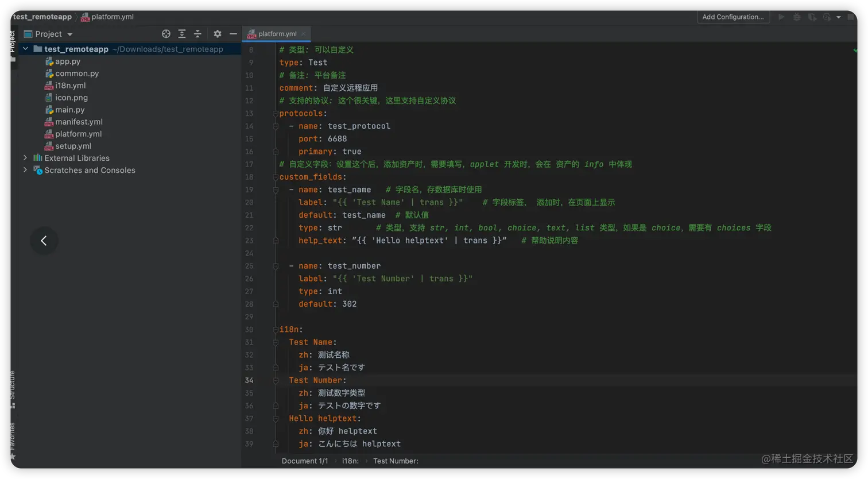
Task: Open Project panel gear options
Action: tap(217, 34)
